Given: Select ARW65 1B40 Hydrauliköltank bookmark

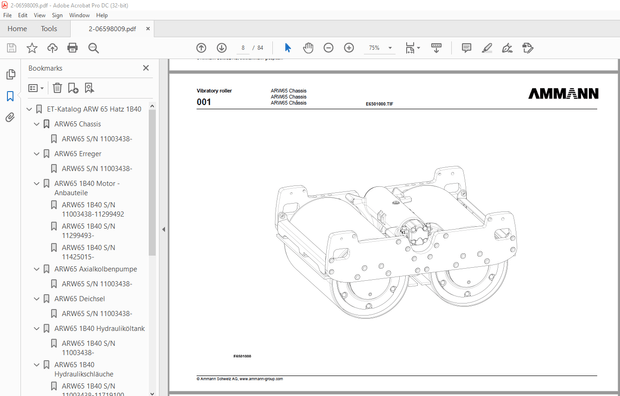Looking at the screenshot, I should 100,328.
